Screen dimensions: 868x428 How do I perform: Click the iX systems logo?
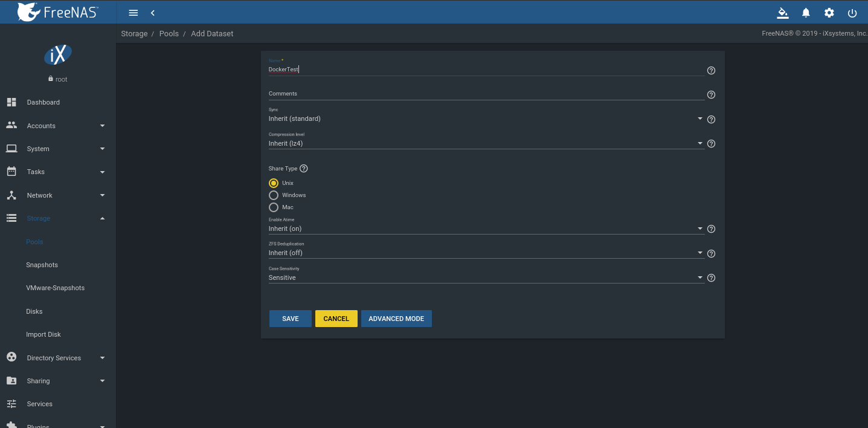coord(58,55)
